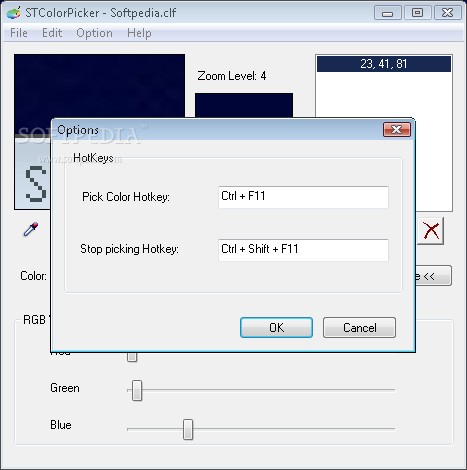Click the STColorPicker app icon in title bar
The height and width of the screenshot is (470, 467).
tap(14, 13)
